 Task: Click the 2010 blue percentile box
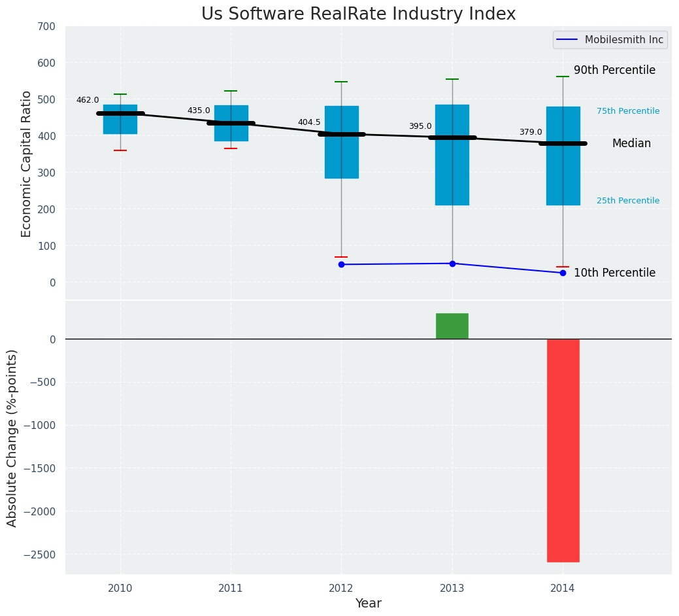(x=120, y=120)
